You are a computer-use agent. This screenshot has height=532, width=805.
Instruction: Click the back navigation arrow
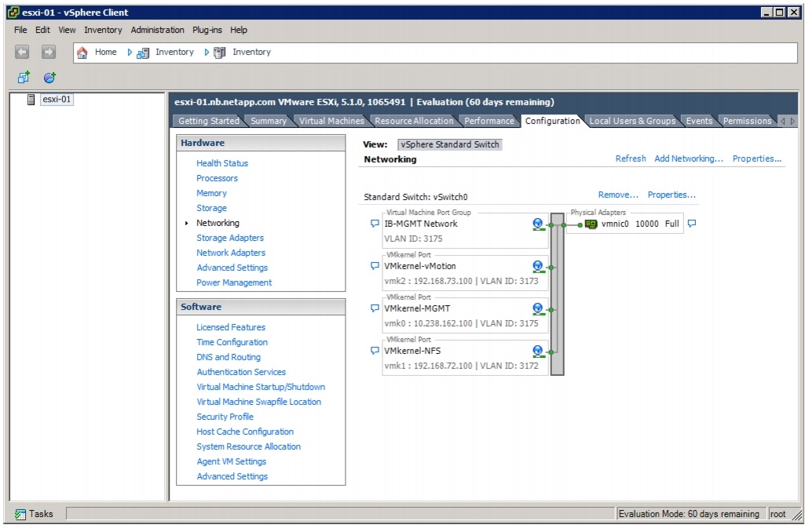tap(21, 52)
